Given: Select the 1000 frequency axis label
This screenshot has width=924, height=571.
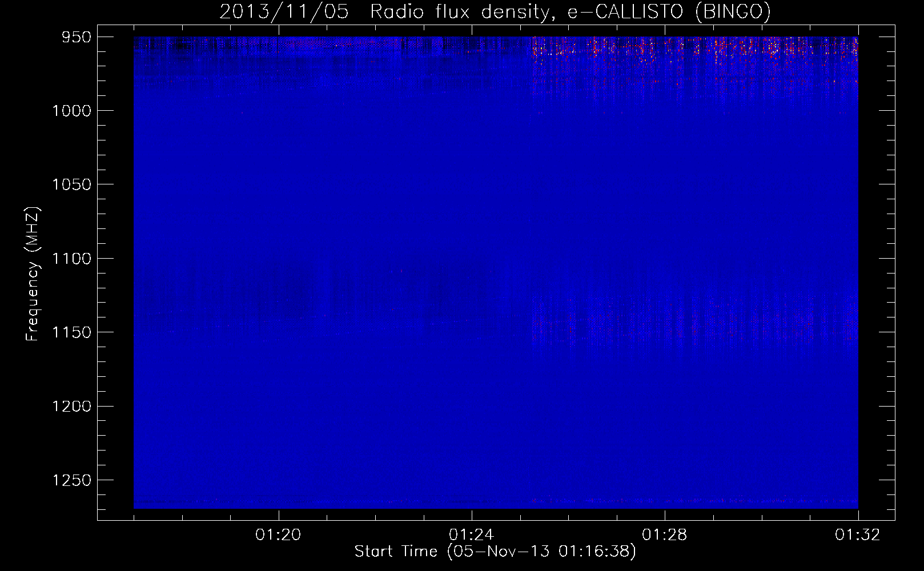Looking at the screenshot, I should [x=72, y=111].
